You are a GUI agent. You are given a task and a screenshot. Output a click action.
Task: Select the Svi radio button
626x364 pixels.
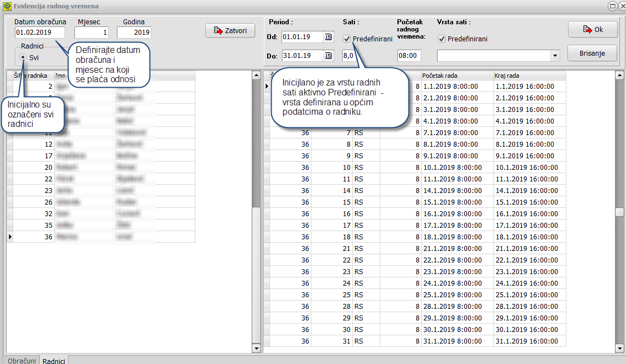click(x=23, y=57)
